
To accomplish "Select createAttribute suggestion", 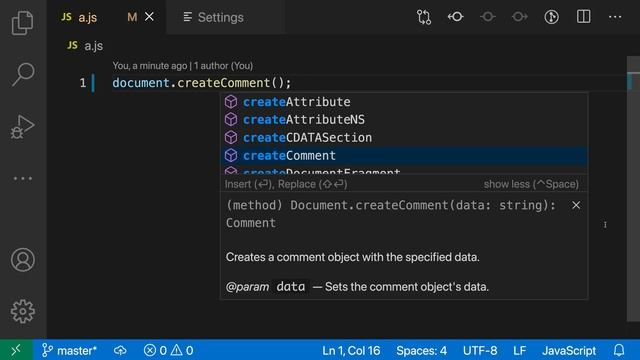I will coord(404,102).
